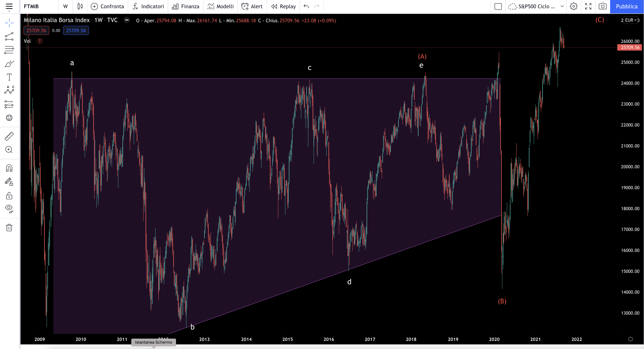This screenshot has width=644, height=349.
Task: Open the hamburger main menu
Action: [9, 7]
